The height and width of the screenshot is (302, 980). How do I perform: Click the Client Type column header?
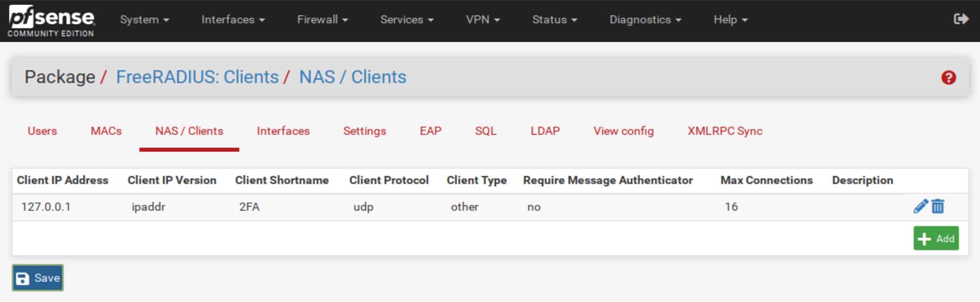pyautogui.click(x=477, y=180)
